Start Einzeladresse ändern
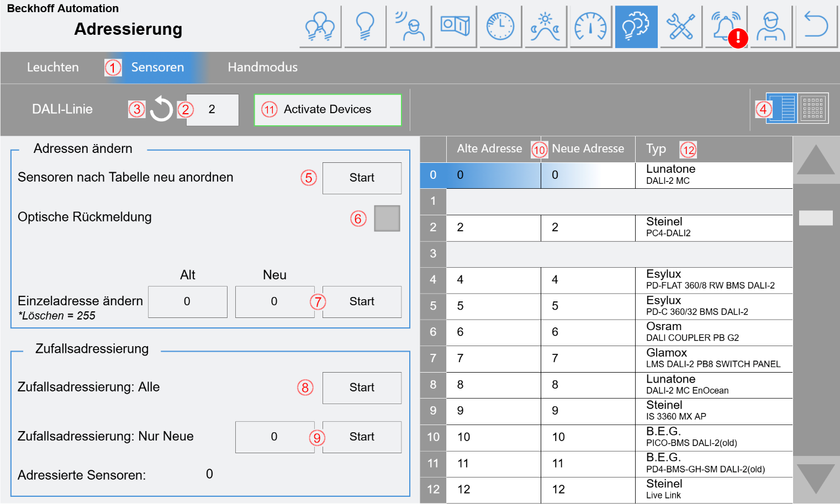Screen dimensions: 840x504 point(362,301)
